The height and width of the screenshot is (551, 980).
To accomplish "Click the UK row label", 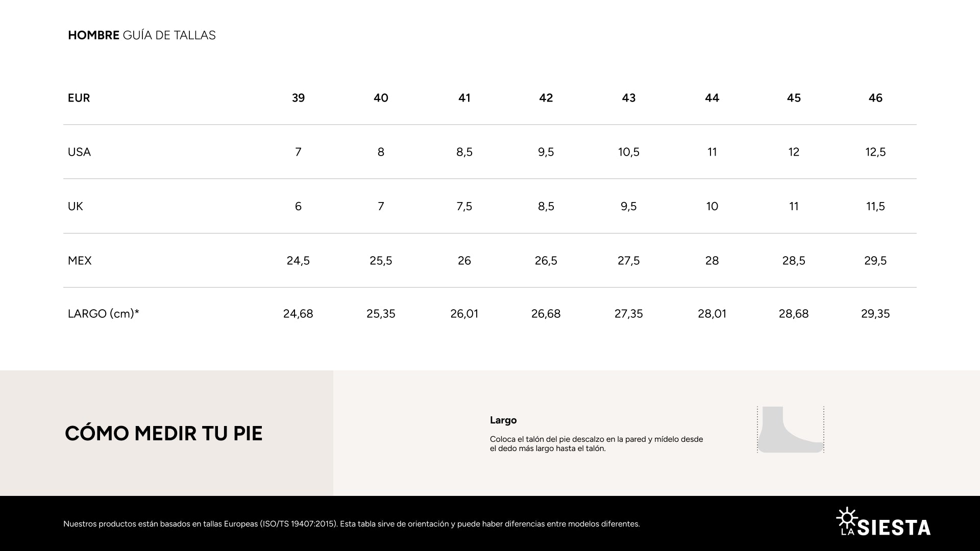I will 75,206.
